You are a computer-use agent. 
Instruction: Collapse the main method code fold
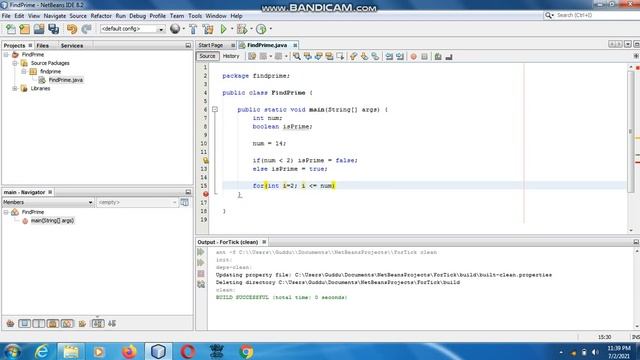click(215, 109)
